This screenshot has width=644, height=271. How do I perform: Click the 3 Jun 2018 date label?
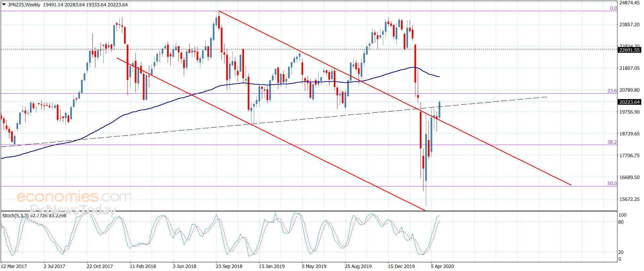[x=185, y=266]
